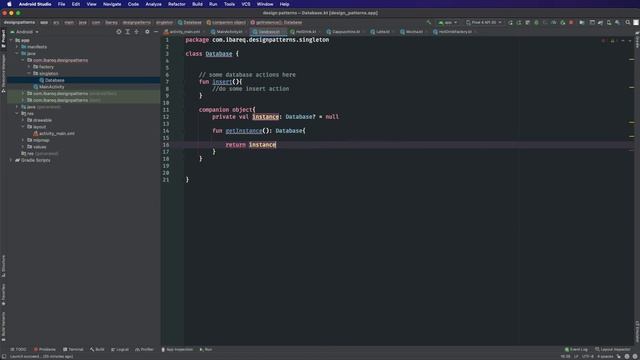The height and width of the screenshot is (360, 640).
Task: Expand the Gradle Scripts node
Action: [11, 160]
